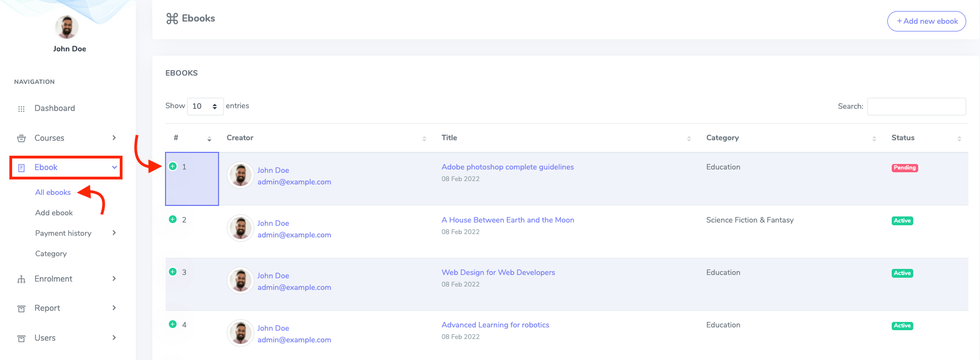Expand the Payment history submenu arrow

coord(114,233)
